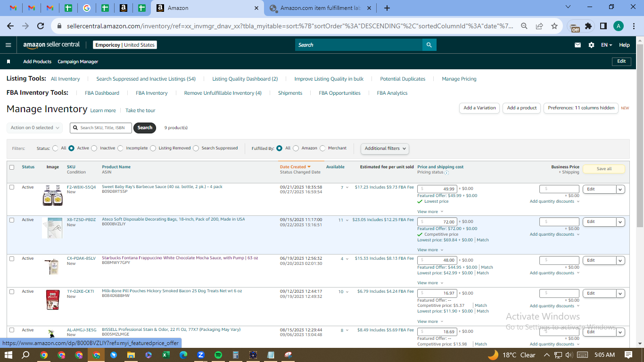Open Edit dropdown arrow for Ateco bags

point(620,222)
